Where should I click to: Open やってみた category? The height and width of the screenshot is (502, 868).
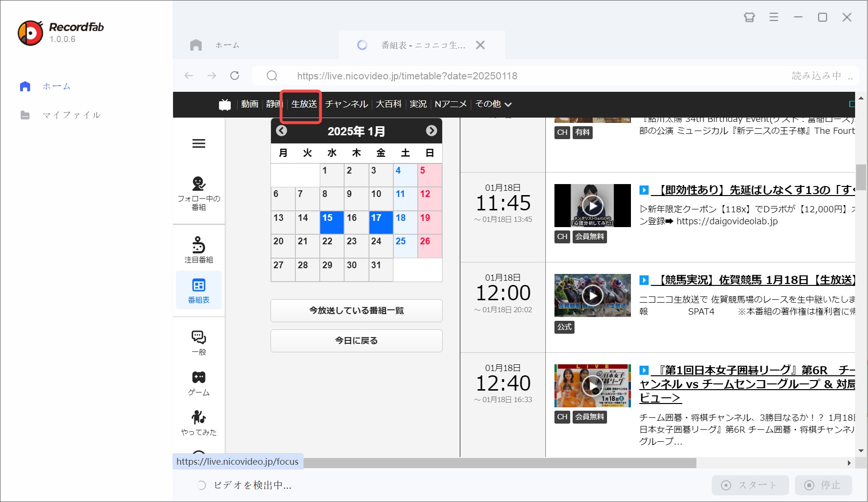199,423
